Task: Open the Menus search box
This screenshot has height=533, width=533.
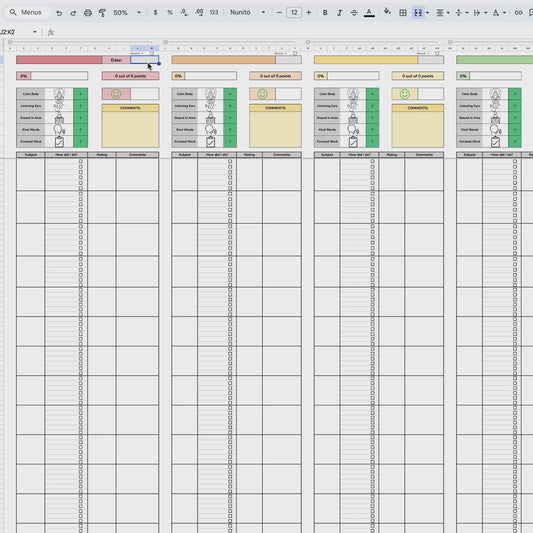Action: 26,13
